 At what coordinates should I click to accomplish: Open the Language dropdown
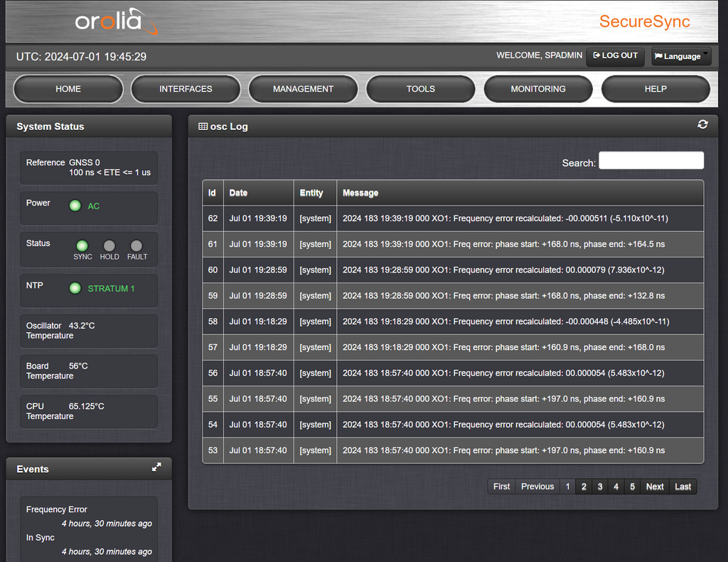[681, 56]
